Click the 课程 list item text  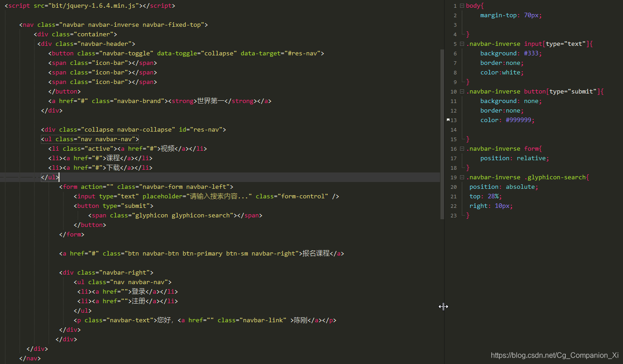tap(113, 158)
